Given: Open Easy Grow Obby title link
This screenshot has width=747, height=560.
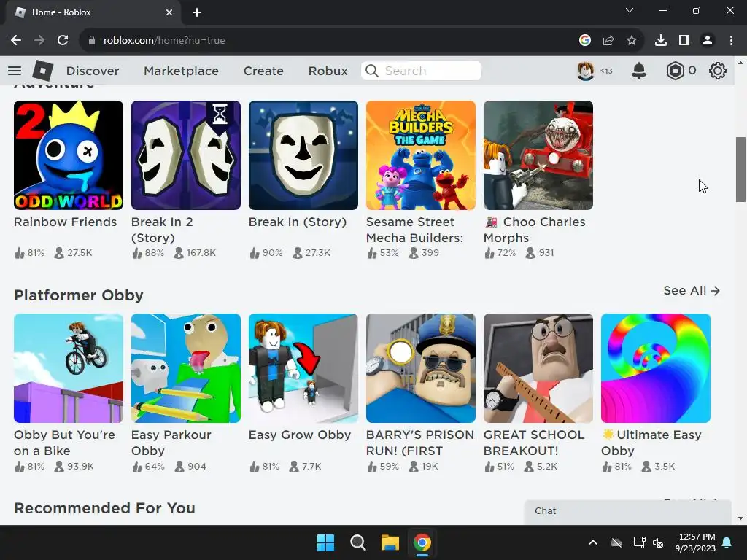Looking at the screenshot, I should tap(300, 435).
